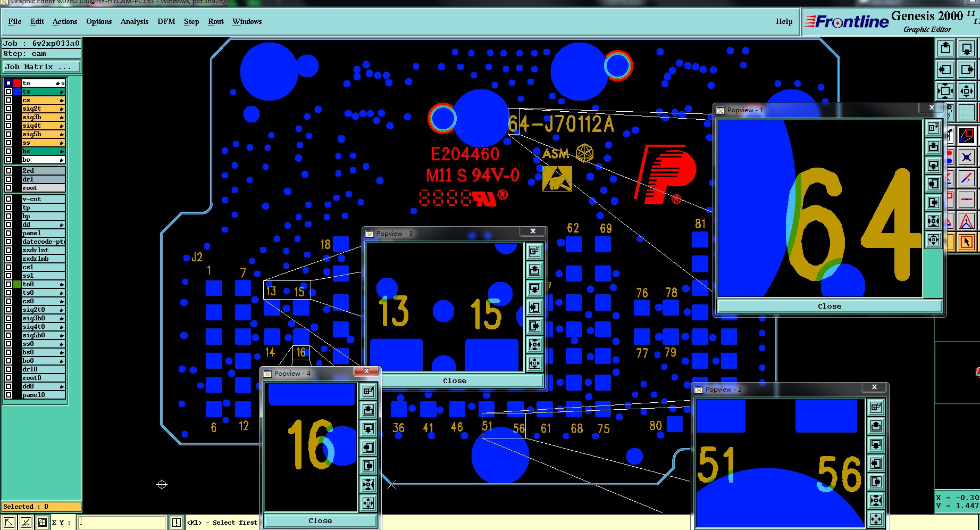
Task: Toggle display checkbox for layer drl
Action: (9, 179)
